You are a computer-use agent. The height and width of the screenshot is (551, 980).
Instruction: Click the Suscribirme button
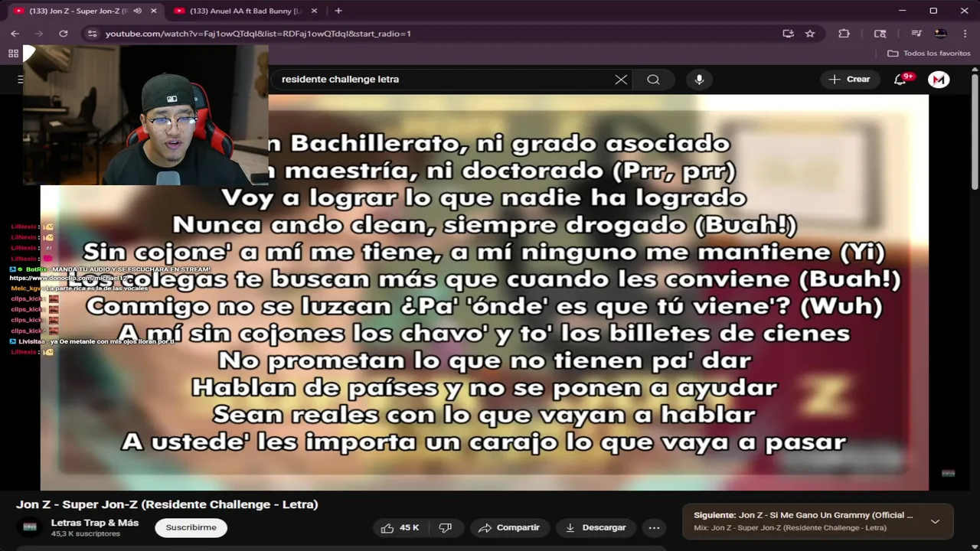point(191,527)
